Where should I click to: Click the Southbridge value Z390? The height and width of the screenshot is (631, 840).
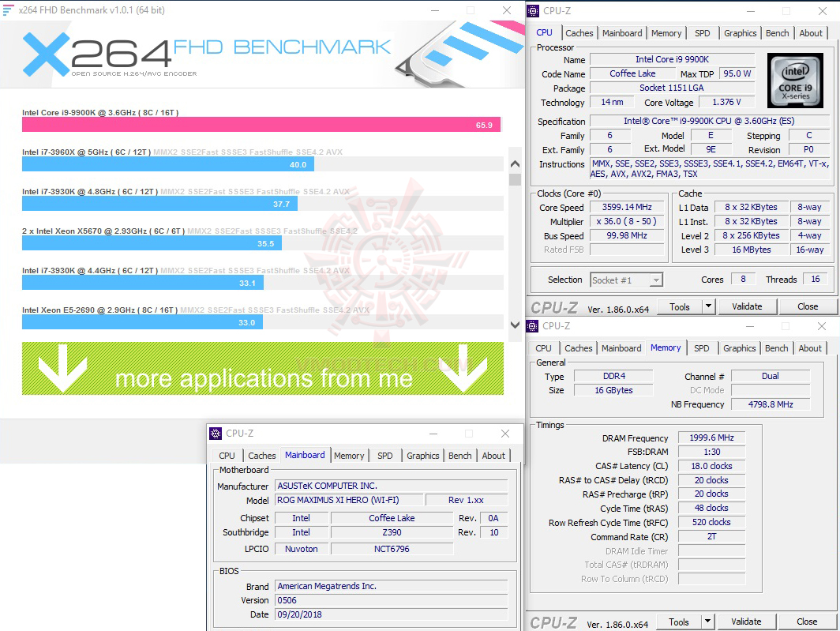(x=392, y=532)
